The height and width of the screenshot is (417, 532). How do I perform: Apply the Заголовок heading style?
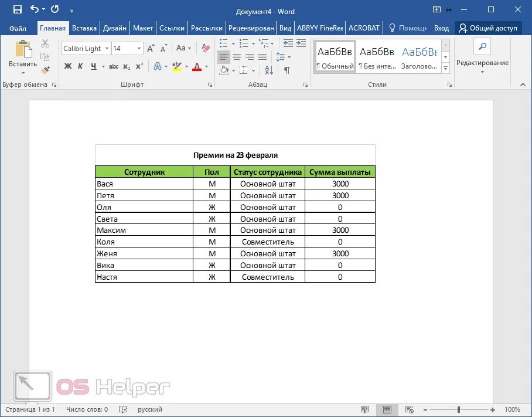point(420,57)
